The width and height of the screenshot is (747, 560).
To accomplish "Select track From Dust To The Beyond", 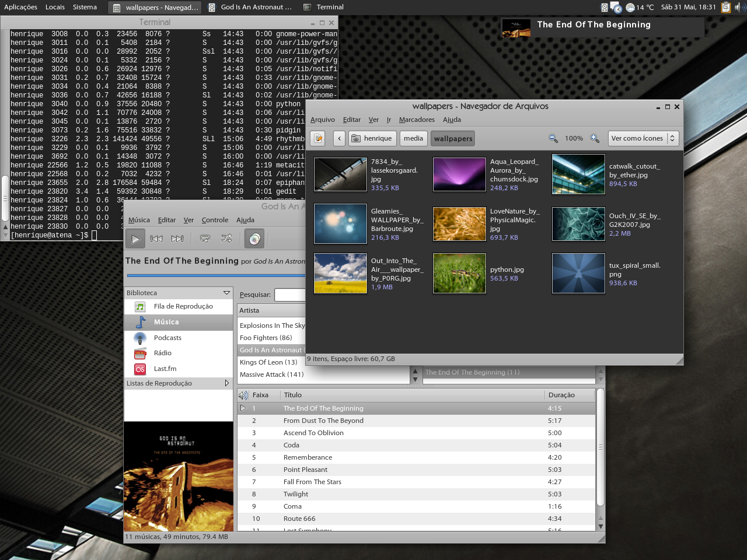I will (x=417, y=421).
